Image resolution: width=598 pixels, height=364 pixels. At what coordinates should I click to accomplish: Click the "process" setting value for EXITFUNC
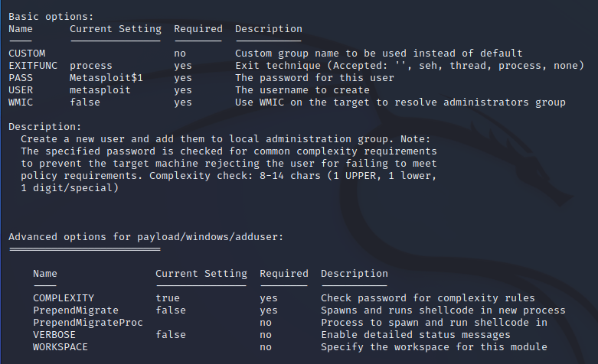coord(91,66)
